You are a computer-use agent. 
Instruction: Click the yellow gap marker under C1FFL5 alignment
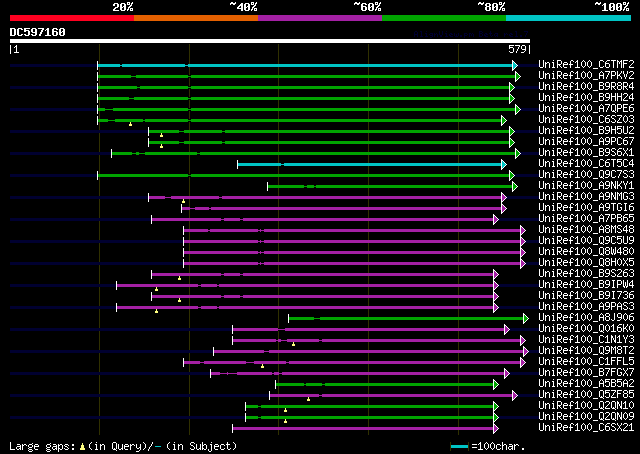pyautogui.click(x=262, y=366)
